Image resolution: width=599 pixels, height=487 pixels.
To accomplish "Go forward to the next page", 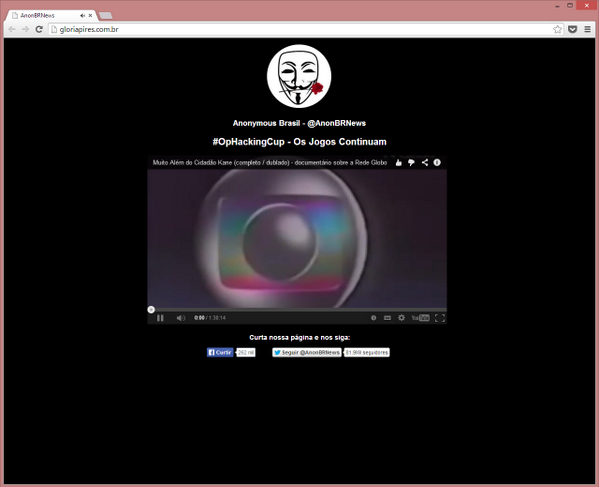I will click(25, 29).
